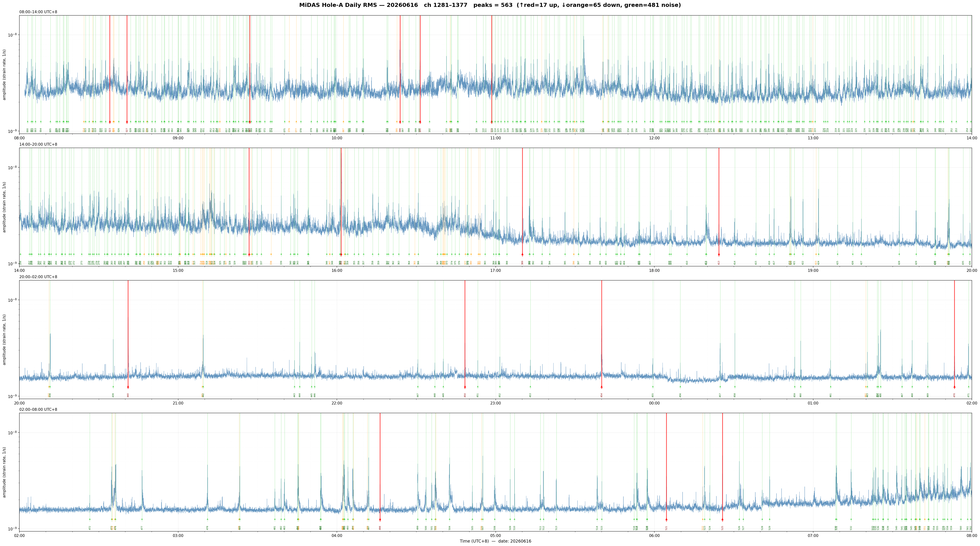Click the green peak label 439
Image resolution: width=980 pixels, height=546 pixels.
113,395
